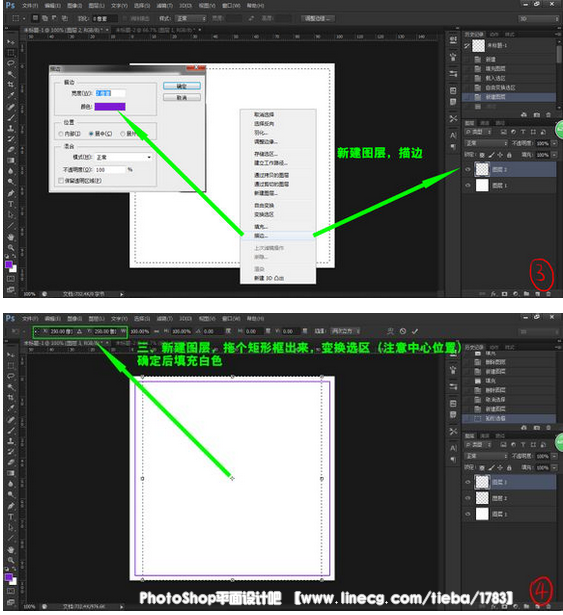Click camera snapshot icon in top History panel
Image resolution: width=563 pixels, height=615 pixels.
click(536, 115)
